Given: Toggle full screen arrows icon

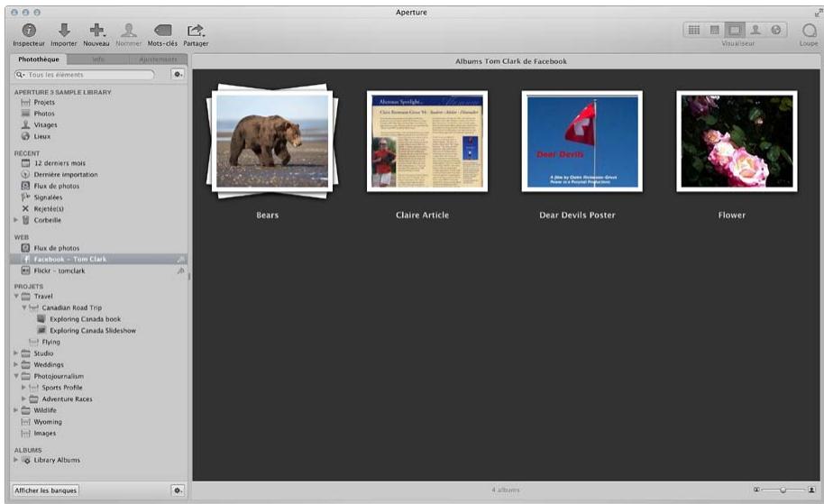Looking at the screenshot, I should pyautogui.click(x=819, y=13).
